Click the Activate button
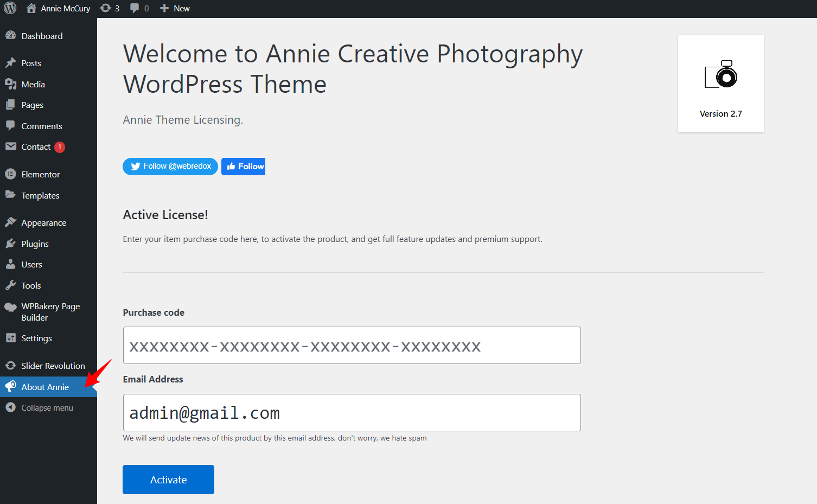The image size is (817, 504). 168,480
